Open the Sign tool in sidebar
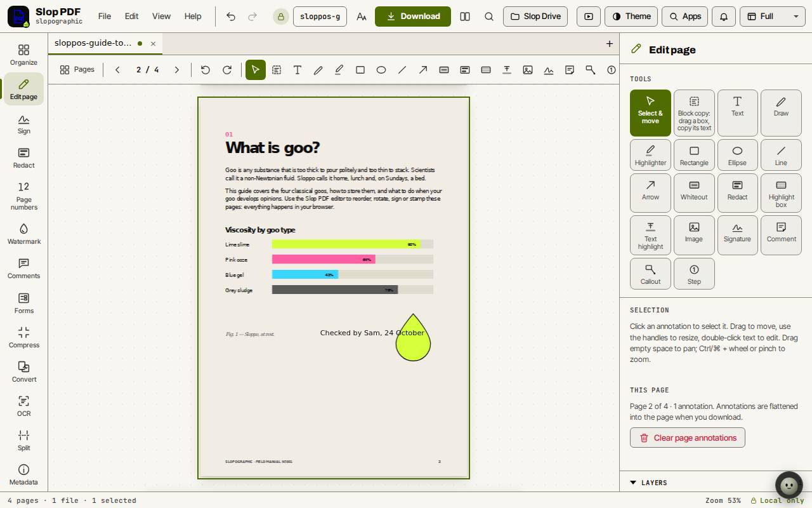The image size is (812, 508). [x=23, y=124]
